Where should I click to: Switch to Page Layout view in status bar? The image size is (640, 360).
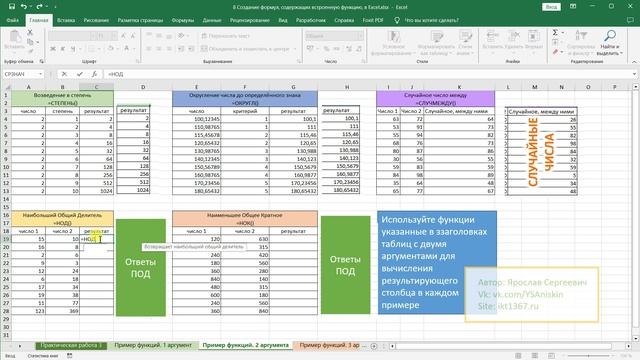535,356
